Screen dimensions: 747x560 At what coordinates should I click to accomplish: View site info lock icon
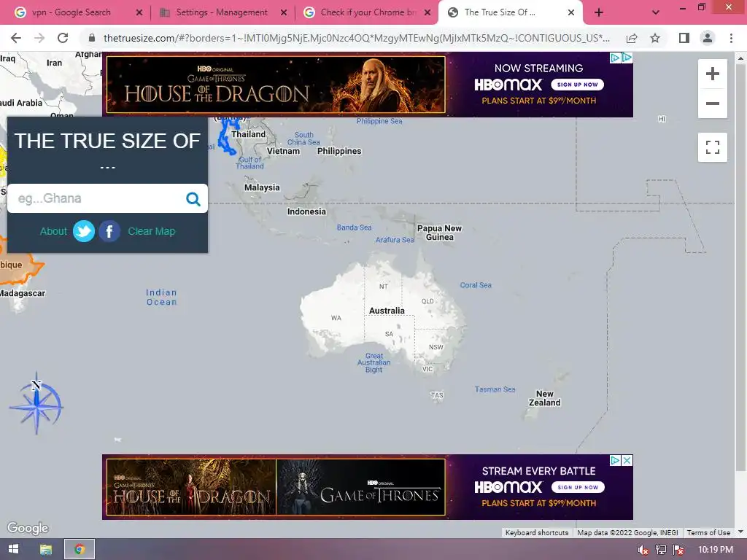point(92,38)
